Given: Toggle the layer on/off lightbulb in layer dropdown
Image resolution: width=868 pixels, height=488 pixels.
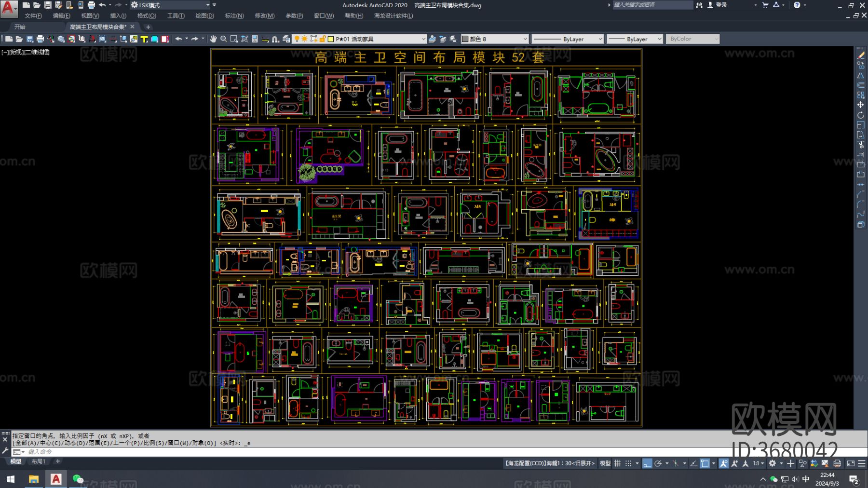Looking at the screenshot, I should click(x=297, y=39).
